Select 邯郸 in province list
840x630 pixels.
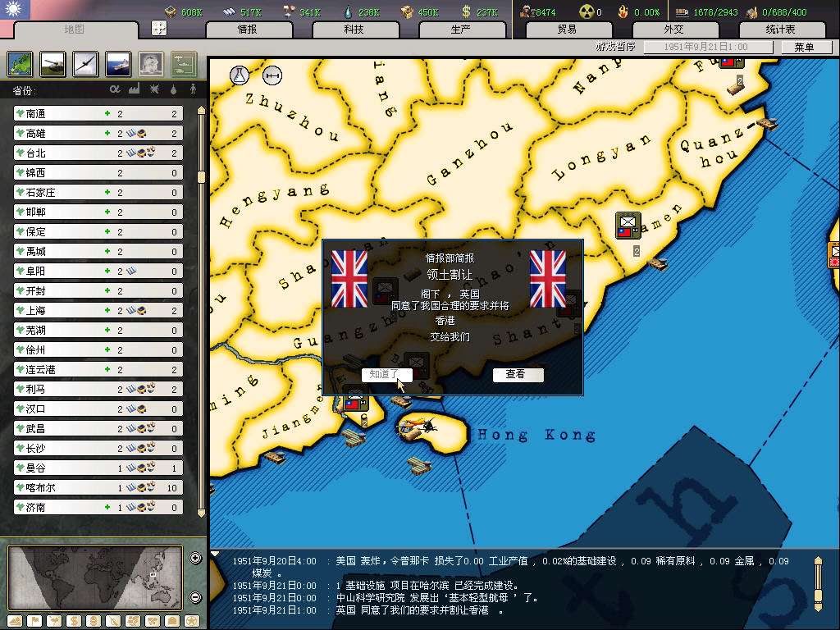tap(98, 212)
